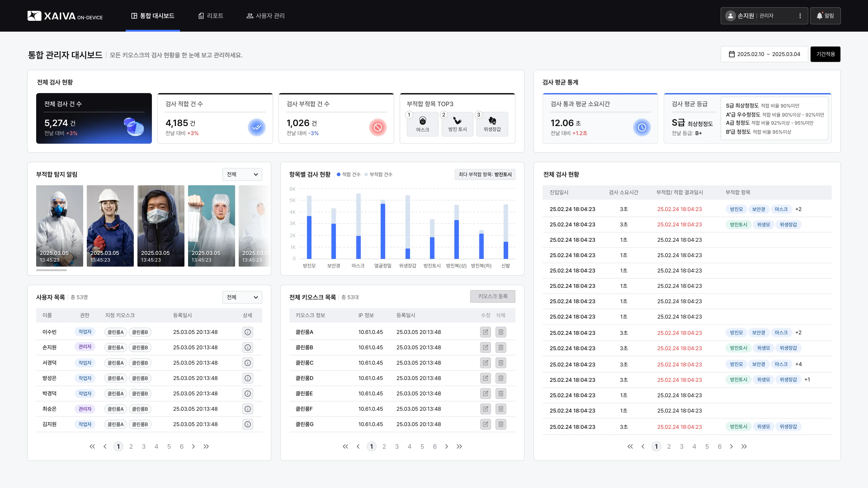Switch to the 리포트 tab

(x=211, y=16)
